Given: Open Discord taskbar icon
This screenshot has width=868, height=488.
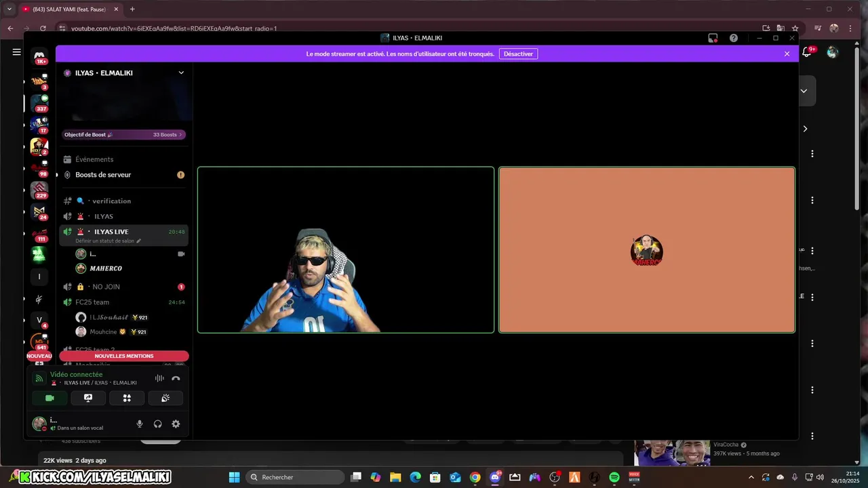Looking at the screenshot, I should point(495,477).
